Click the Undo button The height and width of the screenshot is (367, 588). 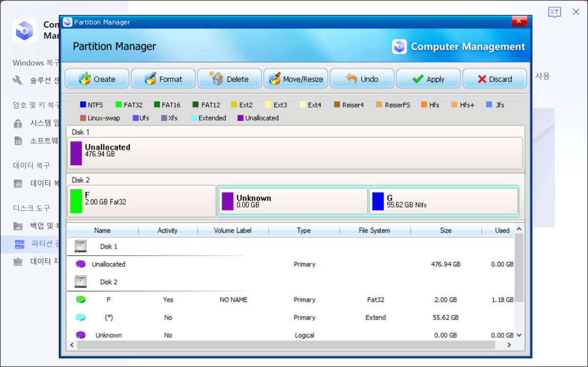click(x=362, y=79)
